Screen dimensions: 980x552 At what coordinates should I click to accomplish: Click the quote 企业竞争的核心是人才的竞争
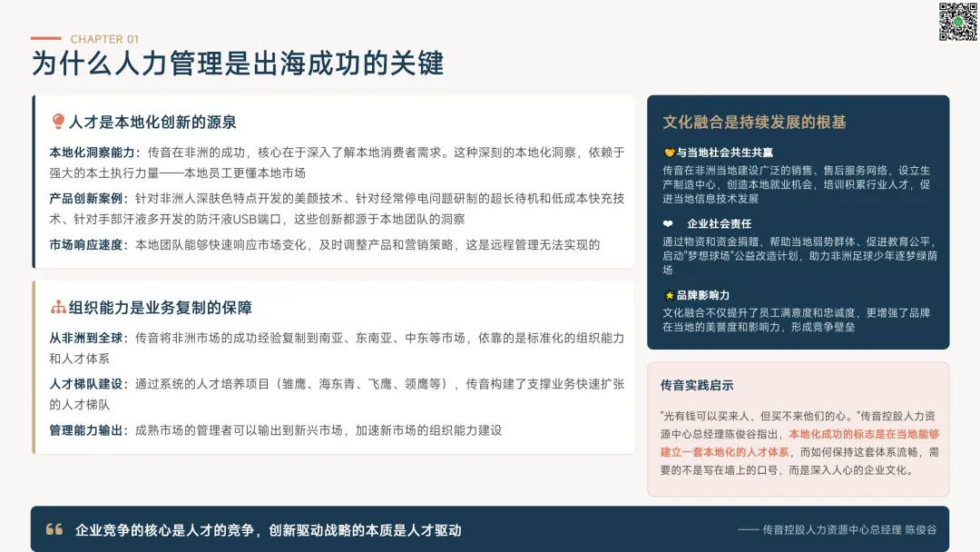click(164, 530)
